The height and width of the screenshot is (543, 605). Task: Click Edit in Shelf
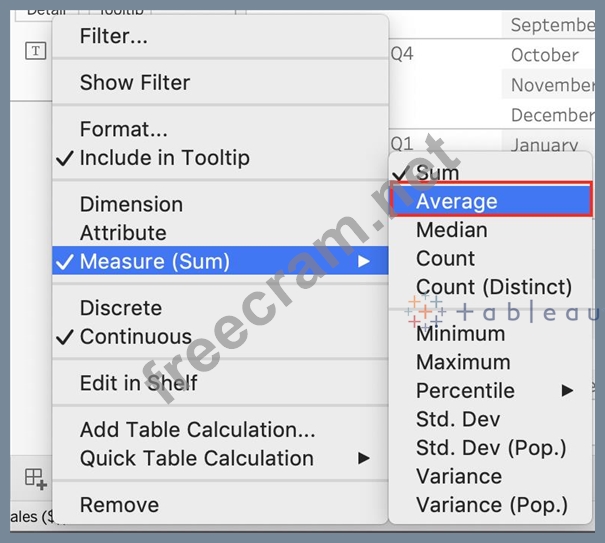139,383
